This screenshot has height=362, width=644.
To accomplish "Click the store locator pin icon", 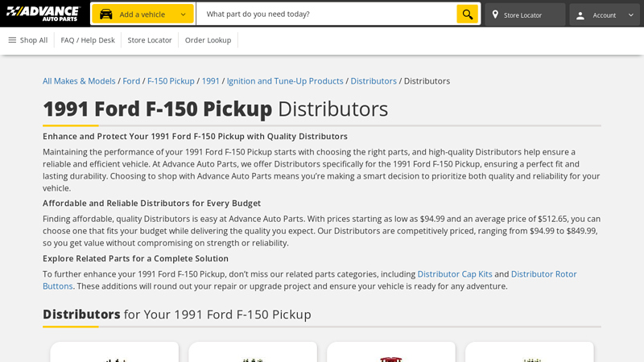I will pyautogui.click(x=495, y=14).
